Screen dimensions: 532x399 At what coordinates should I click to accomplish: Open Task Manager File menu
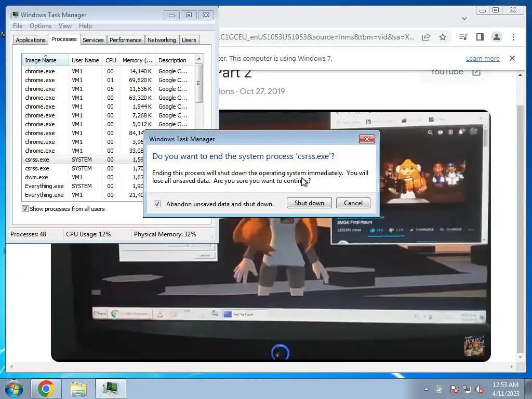[x=18, y=26]
